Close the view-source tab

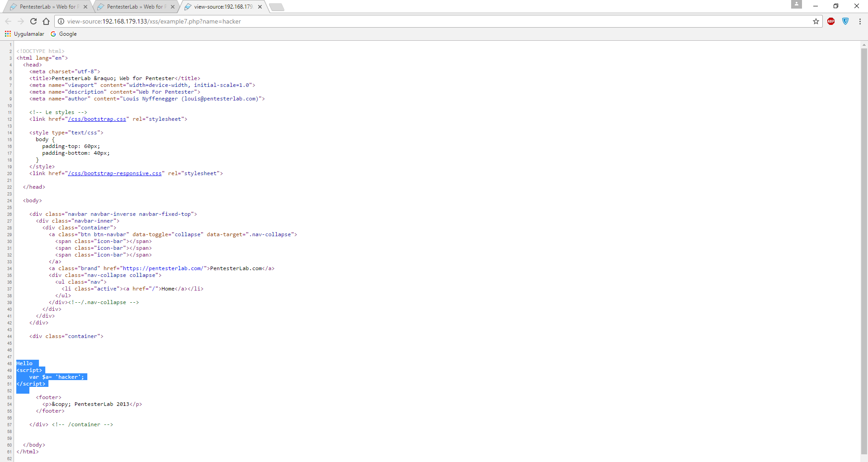[260, 7]
